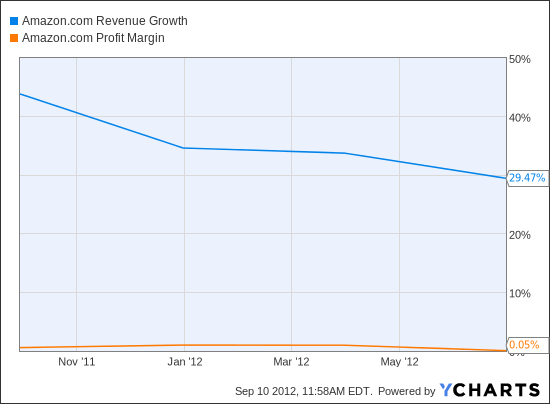This screenshot has width=550, height=404.
Task: Click the Jan '12 x-axis label
Action: click(x=185, y=362)
